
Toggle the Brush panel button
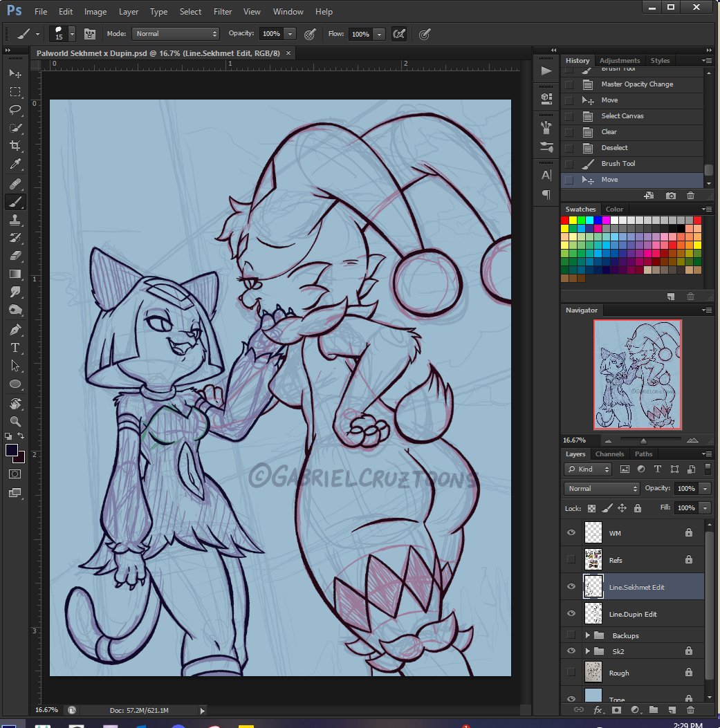click(90, 34)
